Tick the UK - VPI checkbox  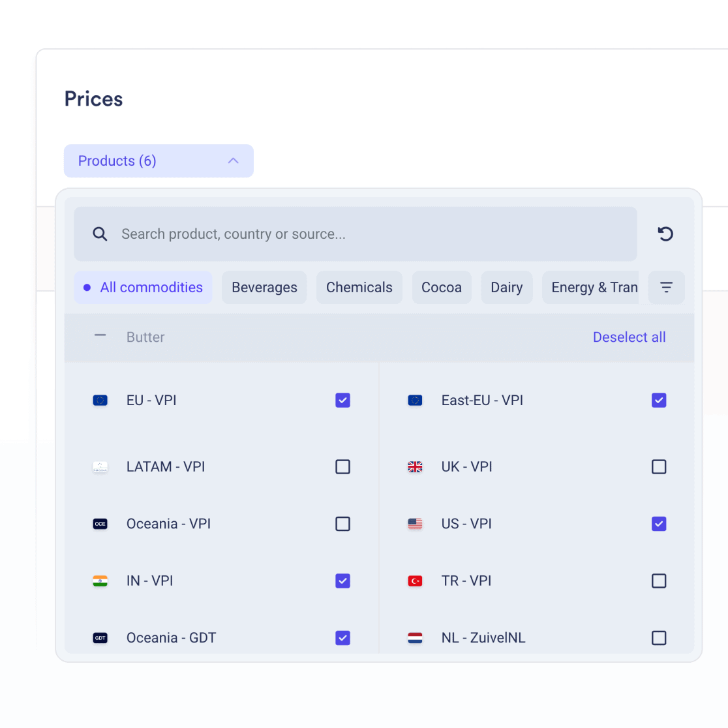[x=659, y=467]
